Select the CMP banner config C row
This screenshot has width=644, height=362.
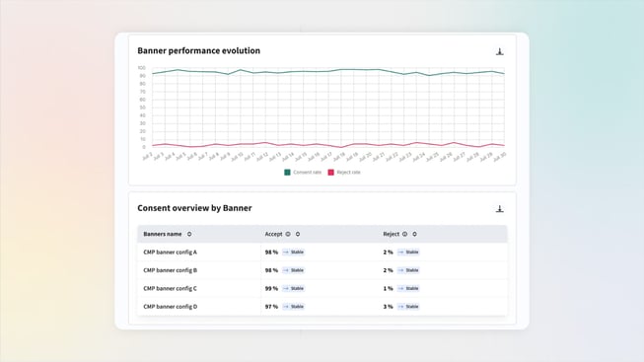pyautogui.click(x=322, y=288)
